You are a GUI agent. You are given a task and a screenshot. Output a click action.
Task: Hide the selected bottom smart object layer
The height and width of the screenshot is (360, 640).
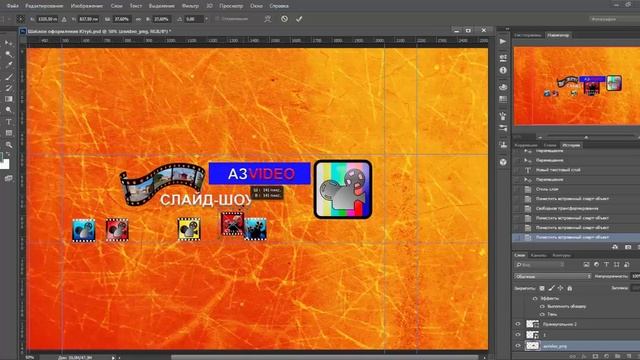pyautogui.click(x=518, y=346)
